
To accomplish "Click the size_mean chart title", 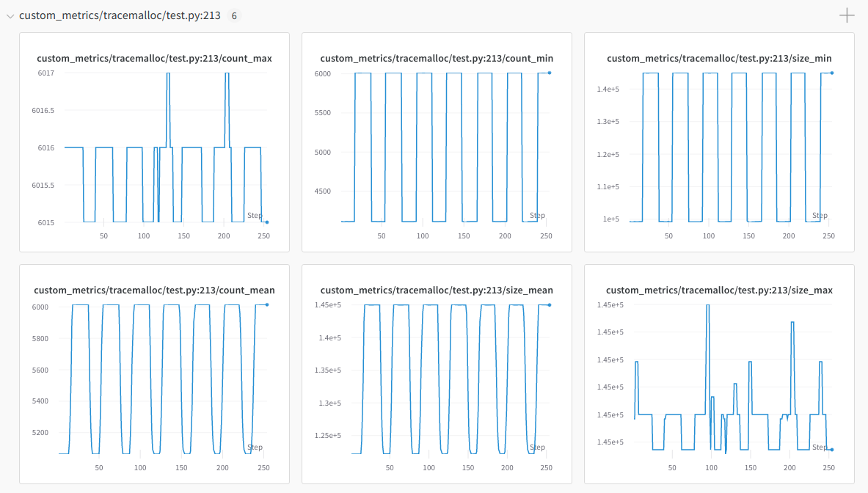I will 437,290.
